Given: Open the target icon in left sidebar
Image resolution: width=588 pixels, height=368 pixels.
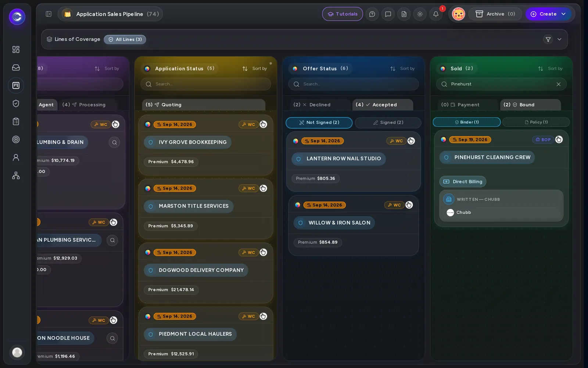Looking at the screenshot, I should coord(16,139).
